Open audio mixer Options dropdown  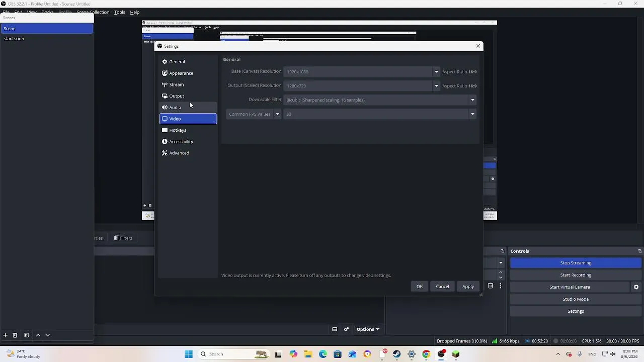pyautogui.click(x=368, y=329)
